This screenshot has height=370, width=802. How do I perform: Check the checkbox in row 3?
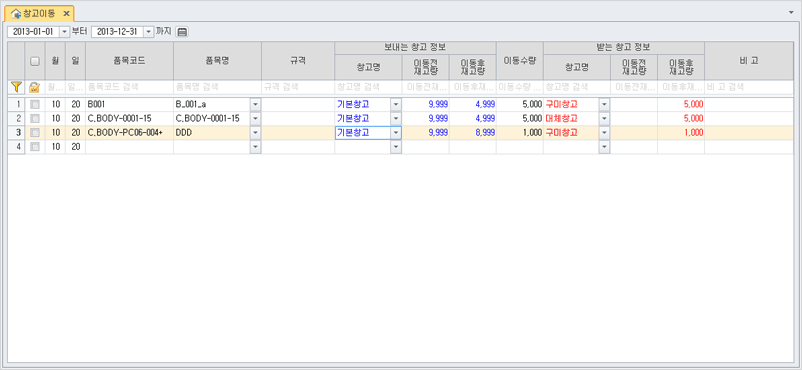pyautogui.click(x=35, y=133)
